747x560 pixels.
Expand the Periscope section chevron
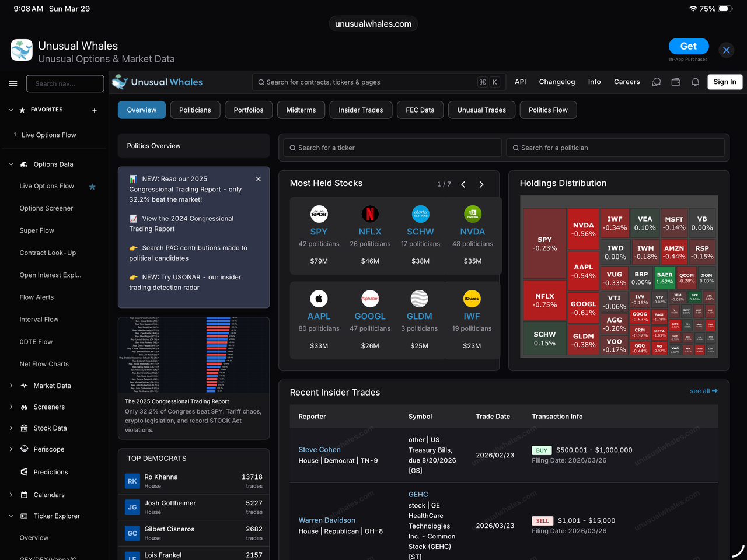click(x=11, y=449)
